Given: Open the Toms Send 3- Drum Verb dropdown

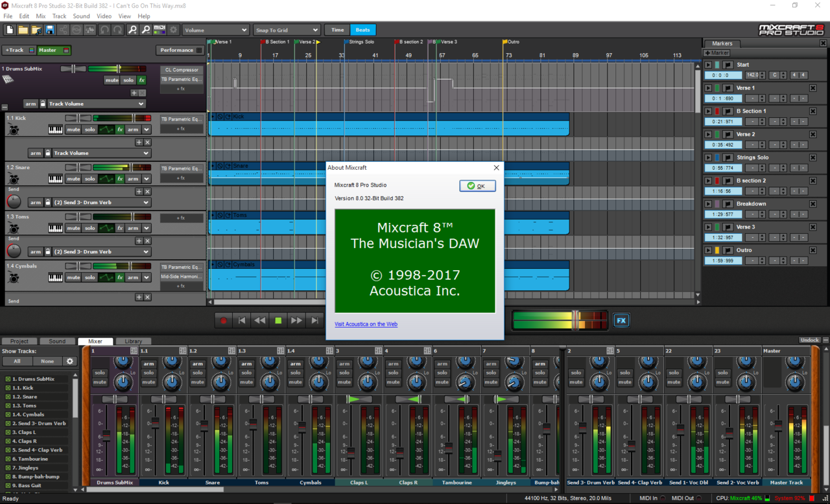Looking at the screenshot, I should (x=102, y=251).
